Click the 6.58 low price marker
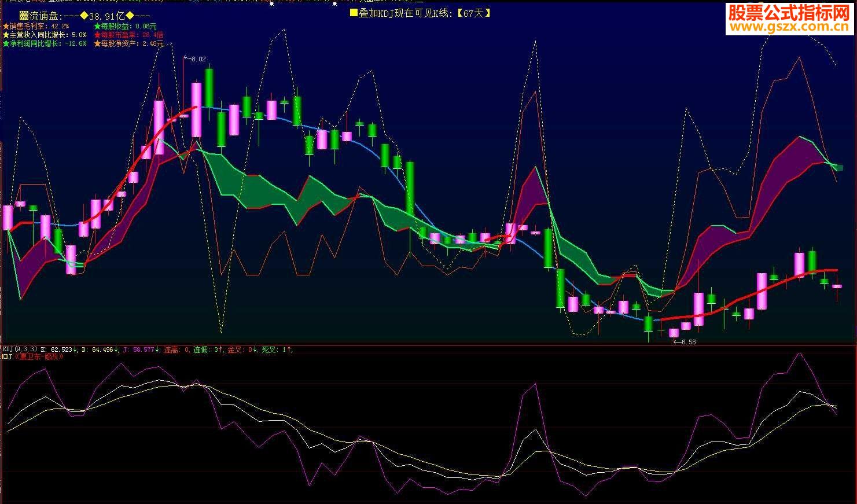The height and width of the screenshot is (504, 857). [687, 342]
